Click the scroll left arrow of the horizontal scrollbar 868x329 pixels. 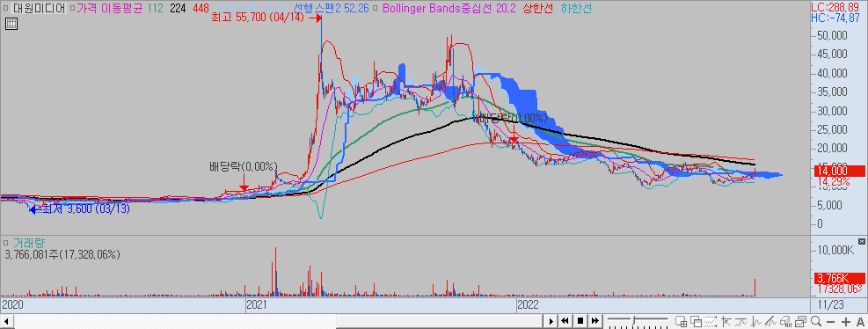click(x=5, y=321)
